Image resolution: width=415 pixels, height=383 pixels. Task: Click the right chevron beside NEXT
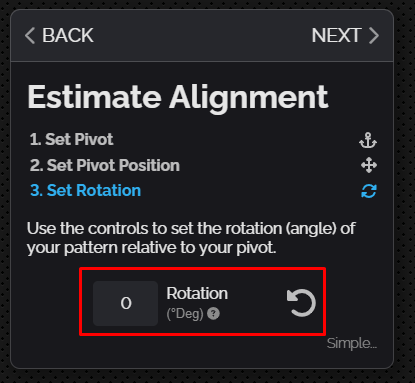click(x=374, y=36)
